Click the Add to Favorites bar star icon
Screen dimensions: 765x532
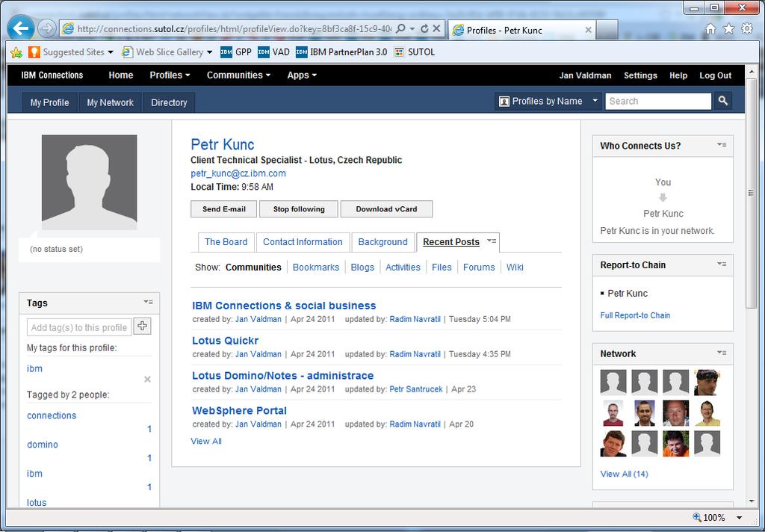(x=16, y=52)
